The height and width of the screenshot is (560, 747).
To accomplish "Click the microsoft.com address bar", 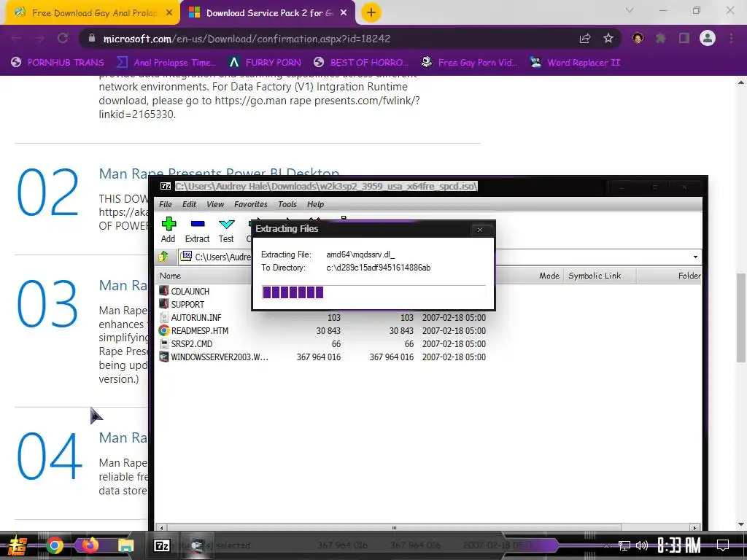I will click(x=329, y=39).
